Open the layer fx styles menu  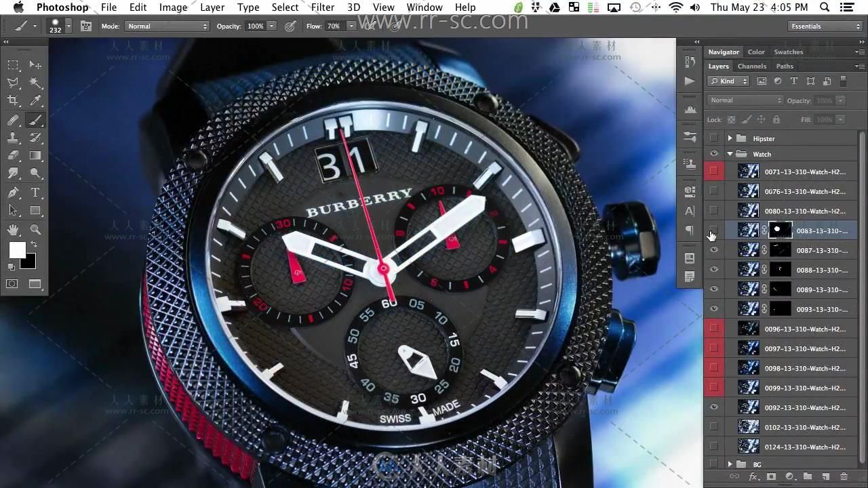(x=753, y=477)
